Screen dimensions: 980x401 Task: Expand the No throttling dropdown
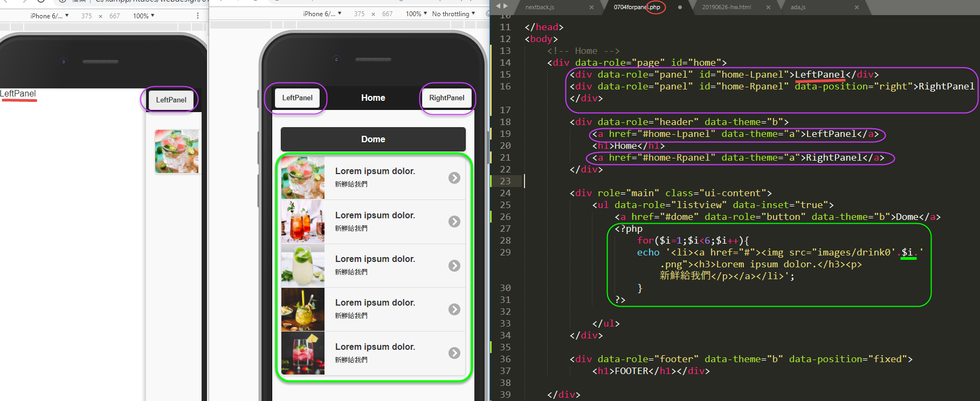453,14
